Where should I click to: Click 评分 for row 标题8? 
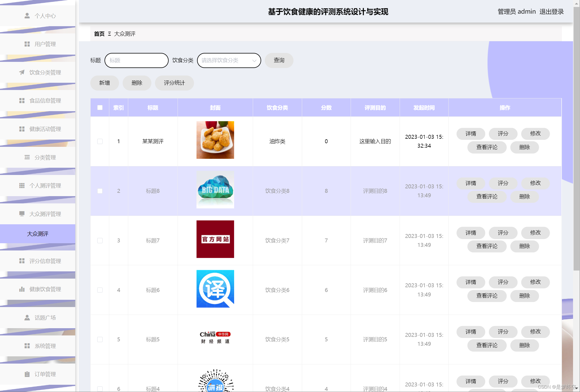click(x=503, y=183)
